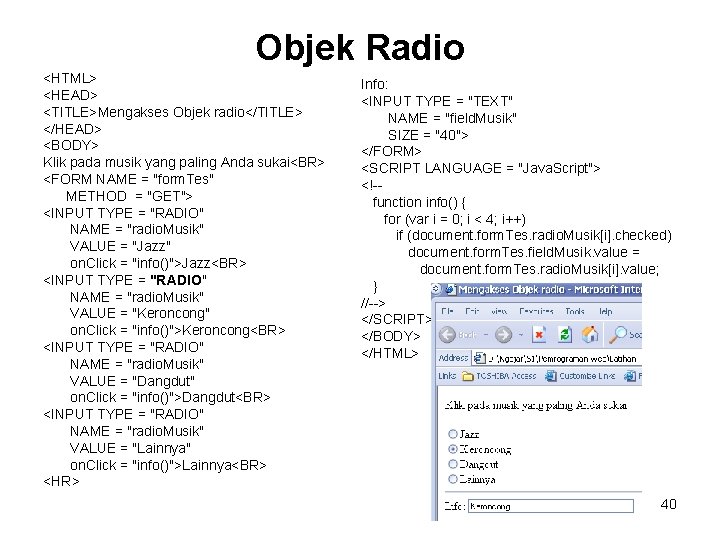Click the Stop icon with red X

(x=539, y=334)
